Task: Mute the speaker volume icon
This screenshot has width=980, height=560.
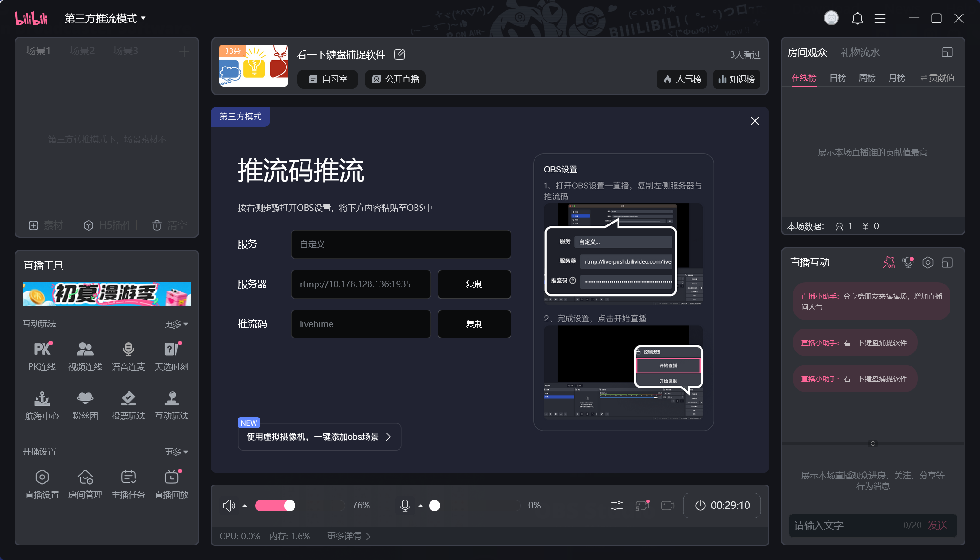Action: 229,506
